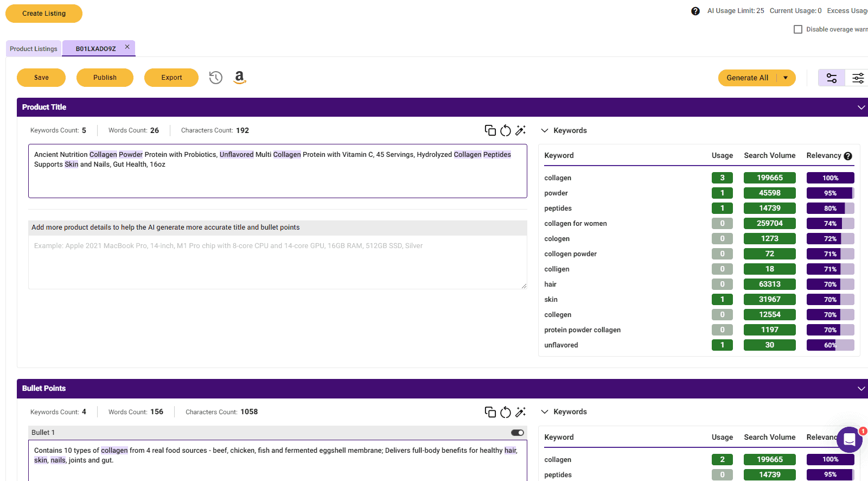Click search volume 63313 for hair
Image resolution: width=868 pixels, height=481 pixels.
click(x=769, y=284)
